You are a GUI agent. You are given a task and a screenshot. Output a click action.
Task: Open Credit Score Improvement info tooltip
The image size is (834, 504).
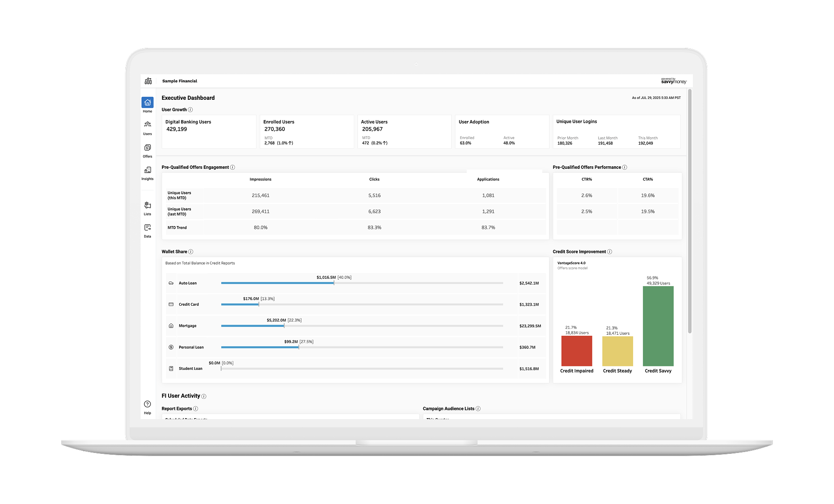coord(610,252)
